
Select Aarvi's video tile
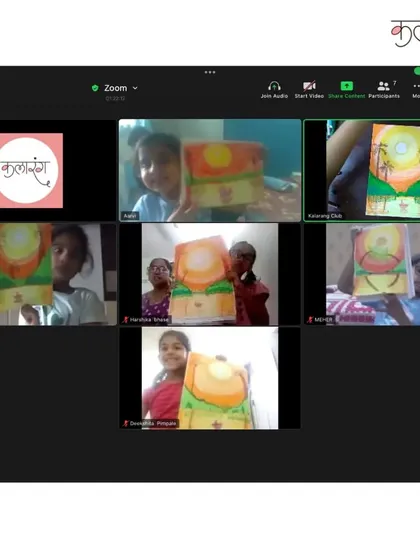(x=210, y=170)
